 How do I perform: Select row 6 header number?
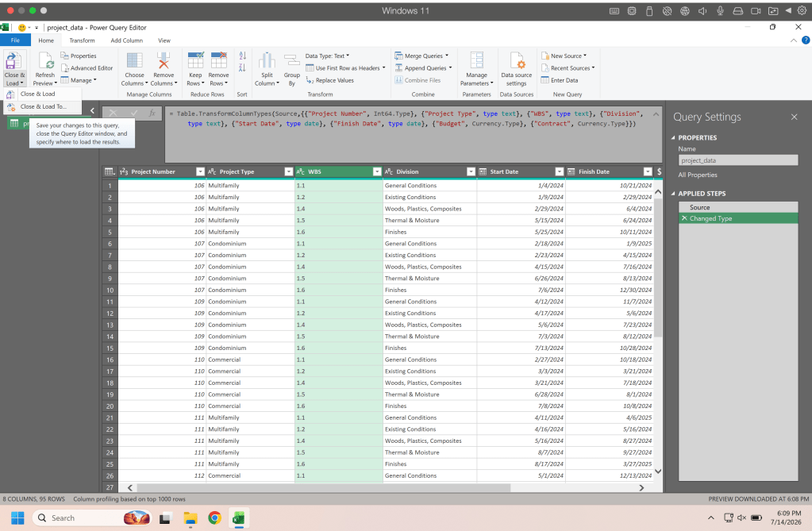[110, 244]
